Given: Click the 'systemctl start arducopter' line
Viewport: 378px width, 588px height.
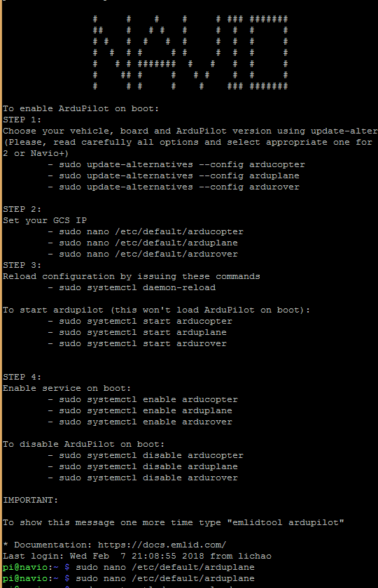Looking at the screenshot, I should click(140, 322).
